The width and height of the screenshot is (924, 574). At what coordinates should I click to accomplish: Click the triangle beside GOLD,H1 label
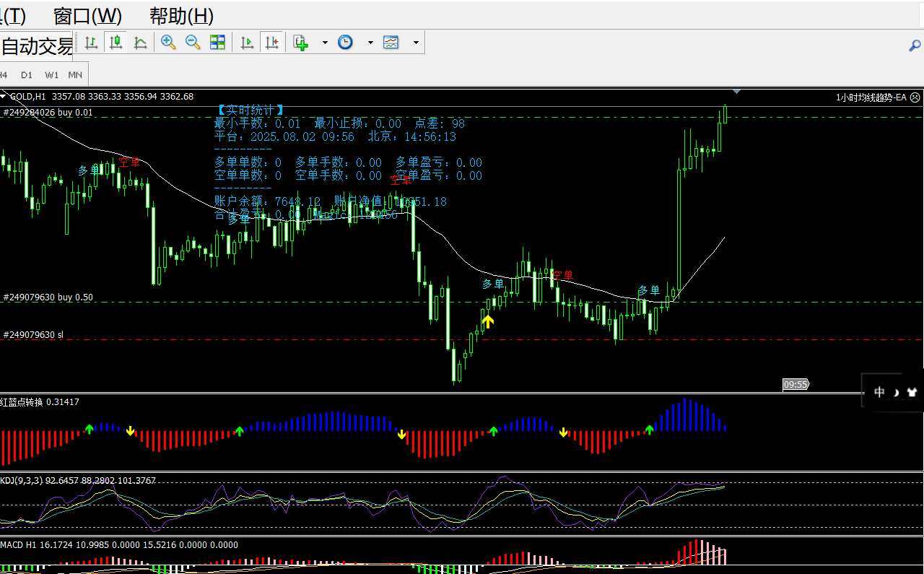tap(4, 96)
